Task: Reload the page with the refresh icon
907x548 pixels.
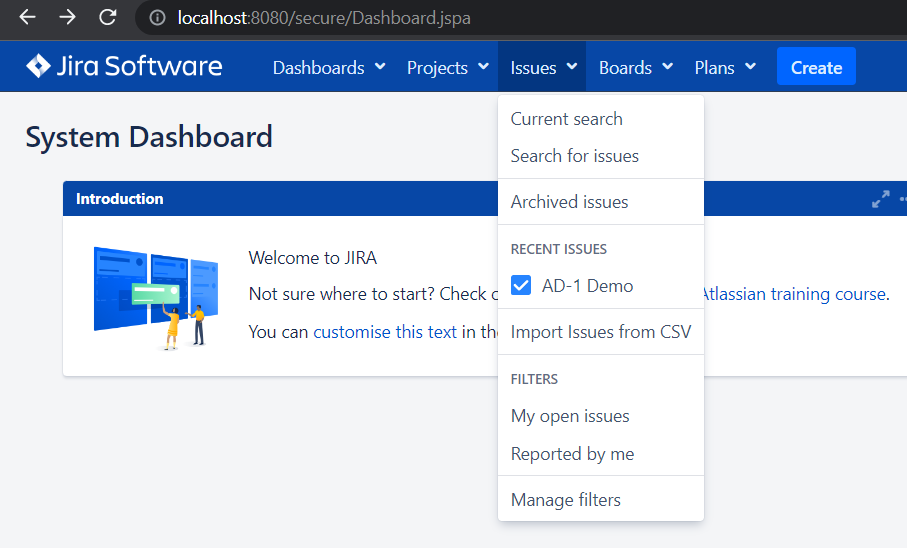Action: [108, 17]
